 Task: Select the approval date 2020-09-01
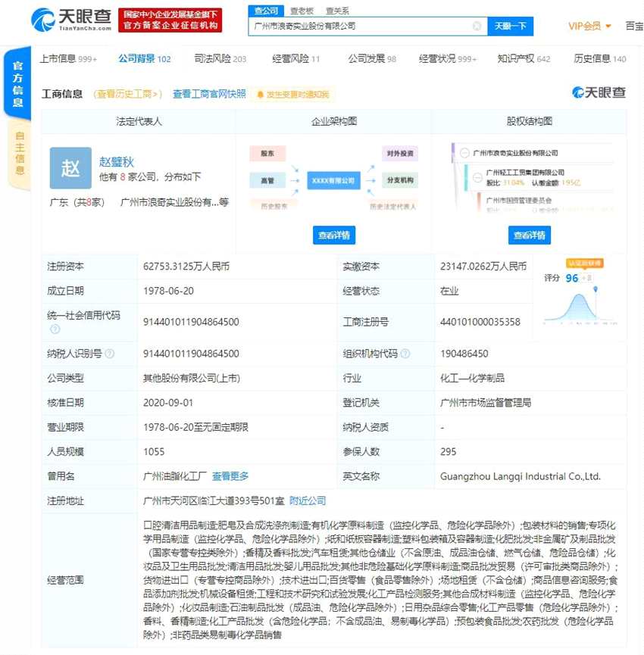pos(168,403)
